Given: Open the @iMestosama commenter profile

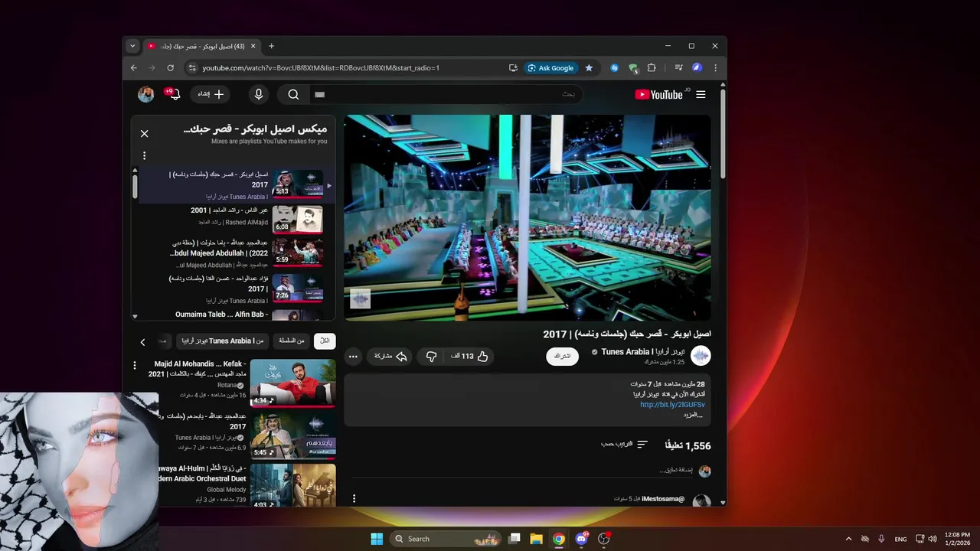Looking at the screenshot, I should coord(663,499).
